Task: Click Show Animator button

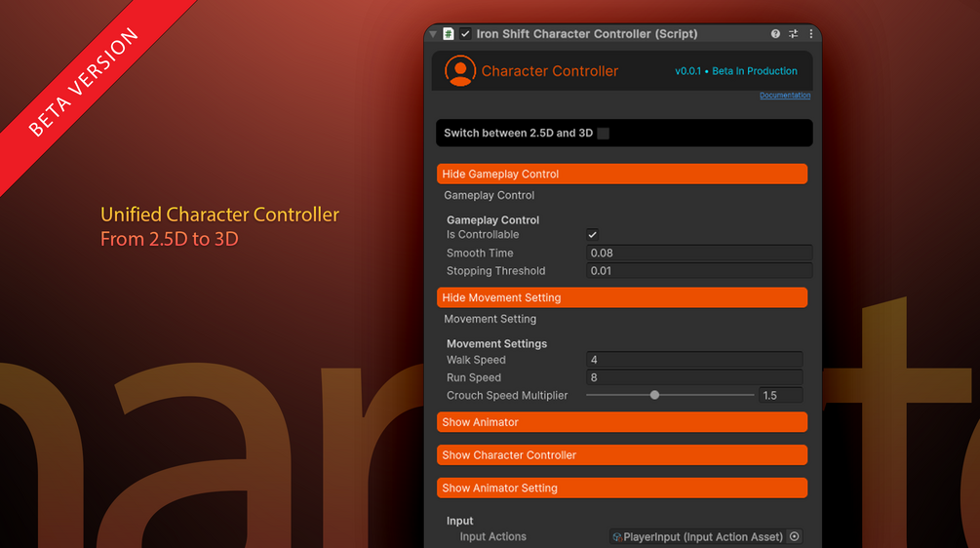Action: tap(622, 422)
